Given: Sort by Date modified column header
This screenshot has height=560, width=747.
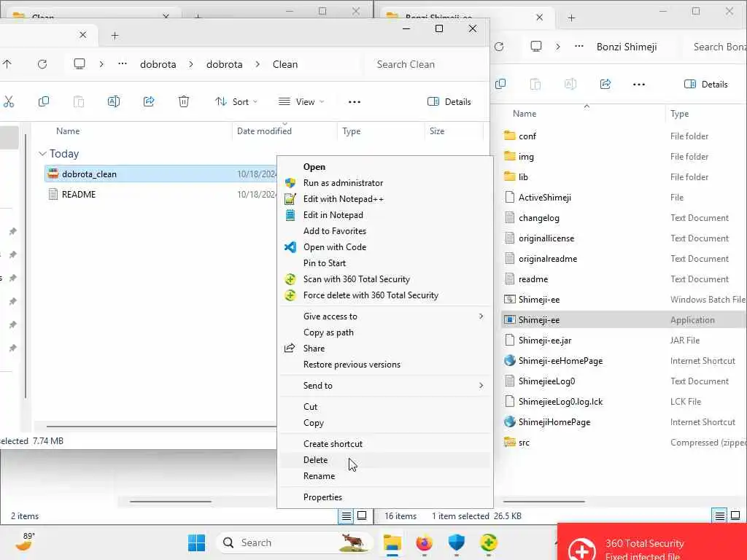Looking at the screenshot, I should (x=264, y=131).
